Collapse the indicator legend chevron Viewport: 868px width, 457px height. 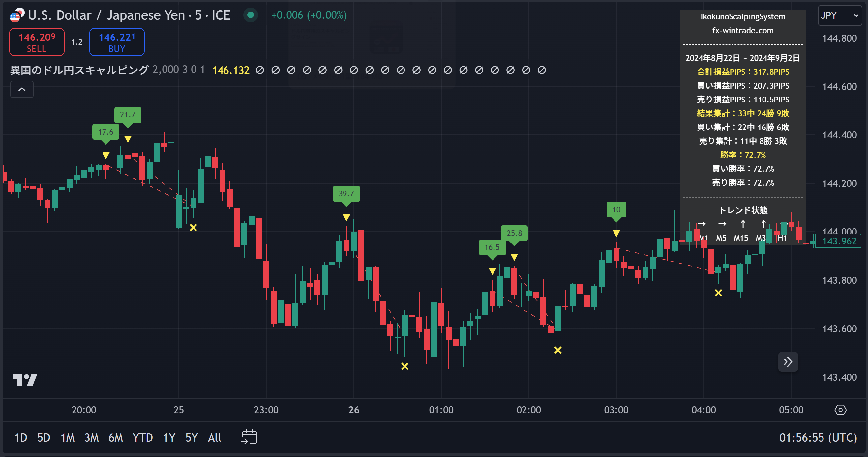coord(22,89)
